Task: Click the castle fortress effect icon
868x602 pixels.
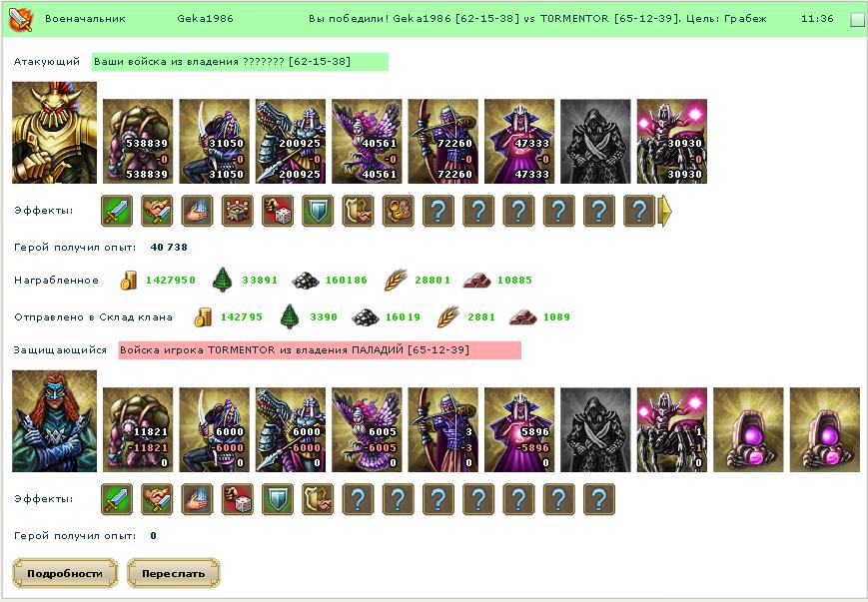Action: [238, 211]
